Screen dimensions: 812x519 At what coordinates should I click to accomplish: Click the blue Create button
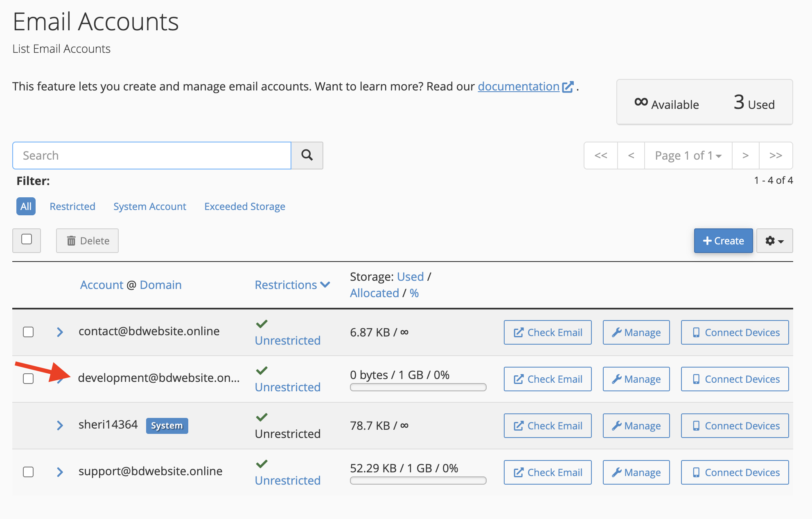click(723, 241)
